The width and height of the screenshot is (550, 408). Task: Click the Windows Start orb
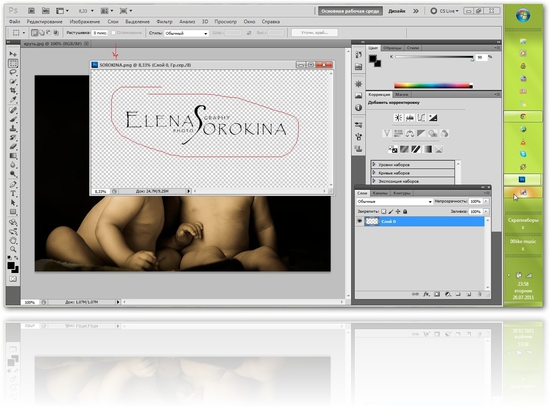tap(523, 16)
